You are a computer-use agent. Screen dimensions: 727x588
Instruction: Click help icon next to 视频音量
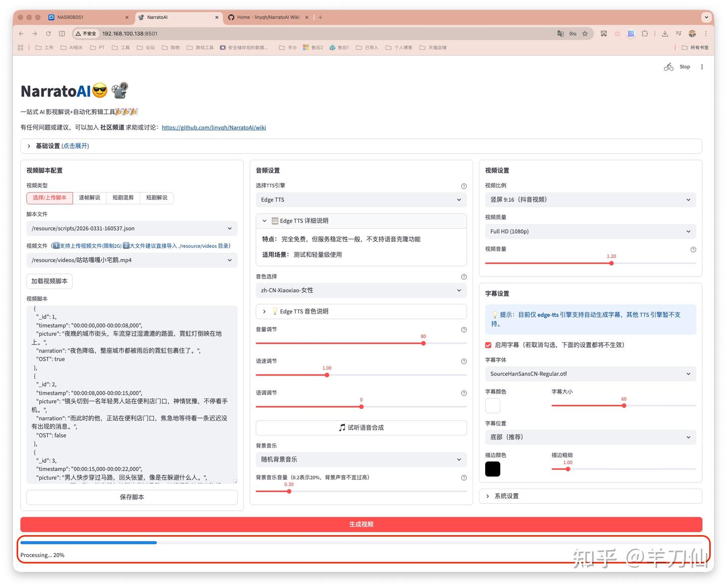(x=693, y=250)
